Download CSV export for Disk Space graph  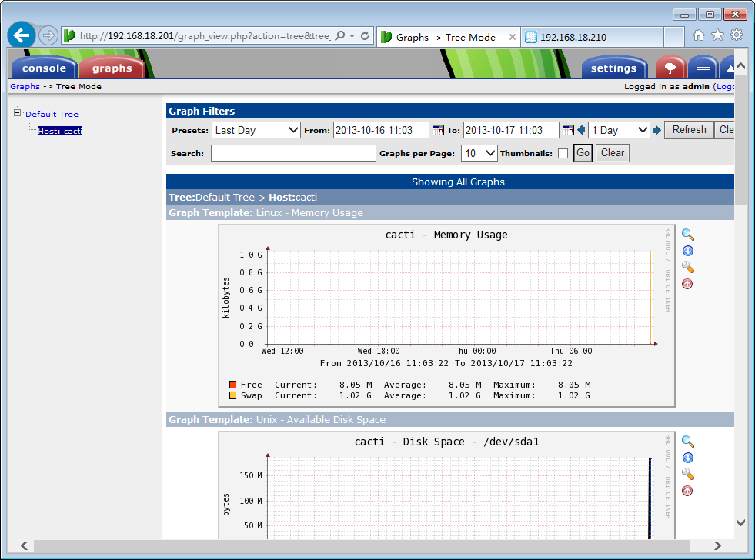tap(687, 458)
